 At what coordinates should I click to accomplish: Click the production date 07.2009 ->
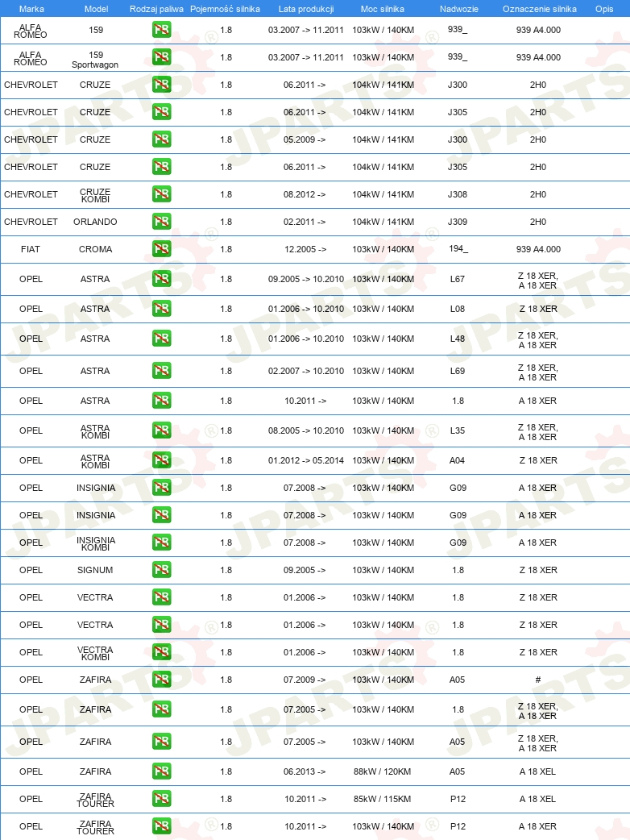tap(305, 680)
